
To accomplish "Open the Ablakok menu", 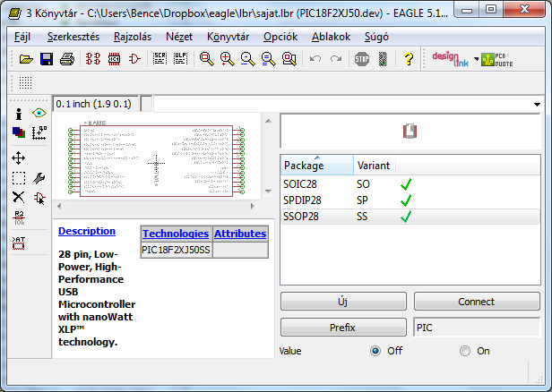I will pos(331,37).
